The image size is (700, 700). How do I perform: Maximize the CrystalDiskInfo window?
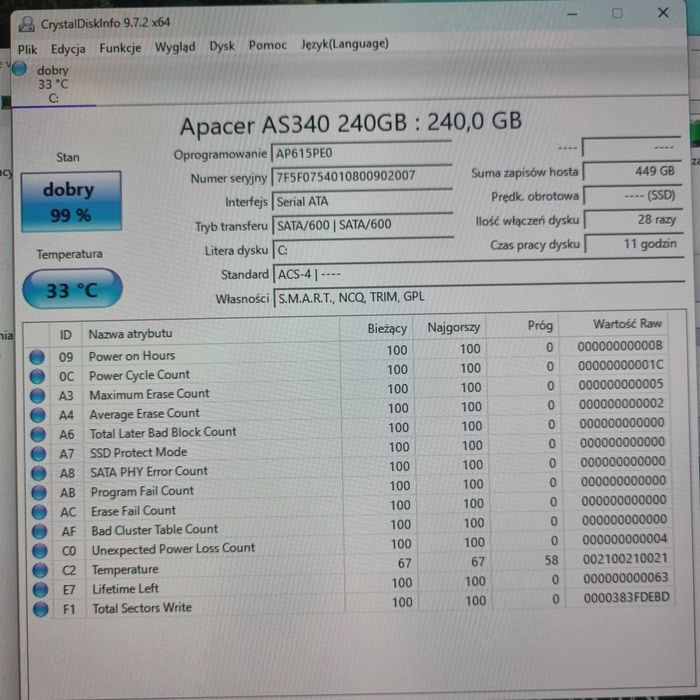[x=617, y=13]
